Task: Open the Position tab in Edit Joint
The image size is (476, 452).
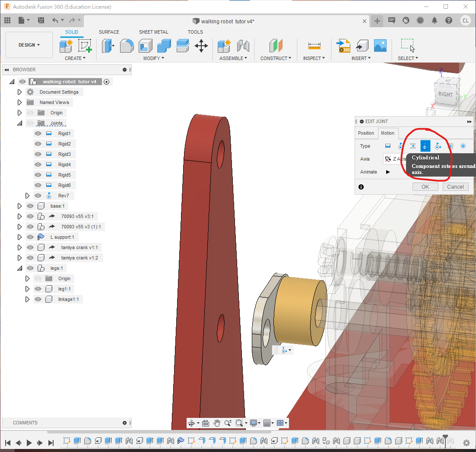Action: [366, 133]
